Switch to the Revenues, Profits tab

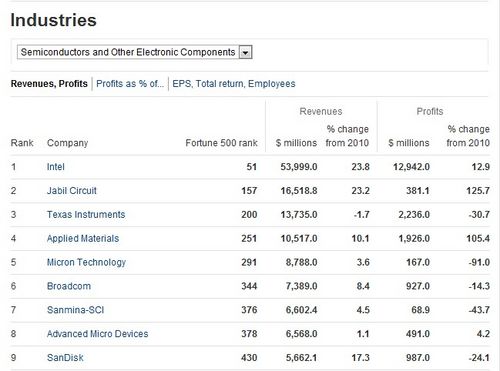click(x=49, y=83)
